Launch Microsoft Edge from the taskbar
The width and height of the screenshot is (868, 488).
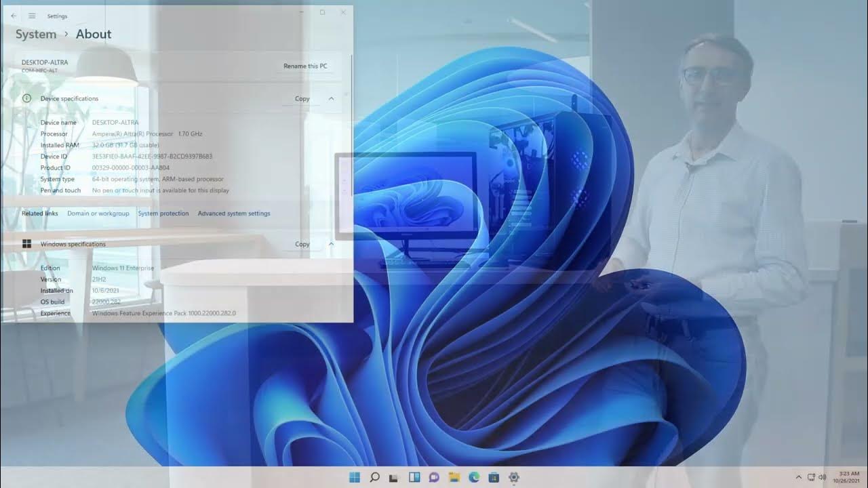tap(474, 477)
